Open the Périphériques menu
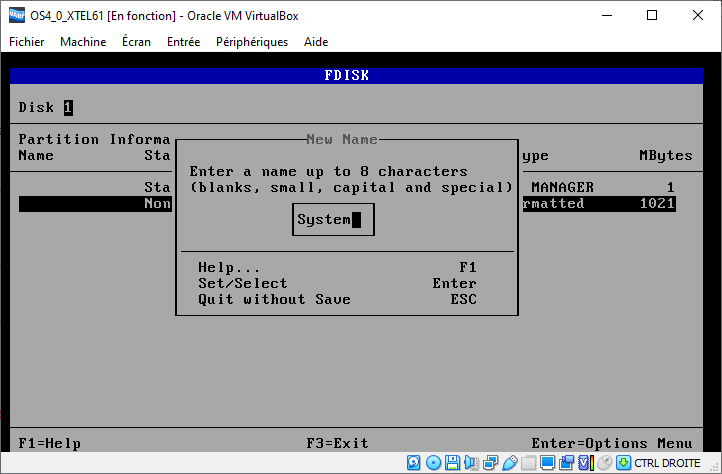This screenshot has height=474, width=722. (x=250, y=42)
